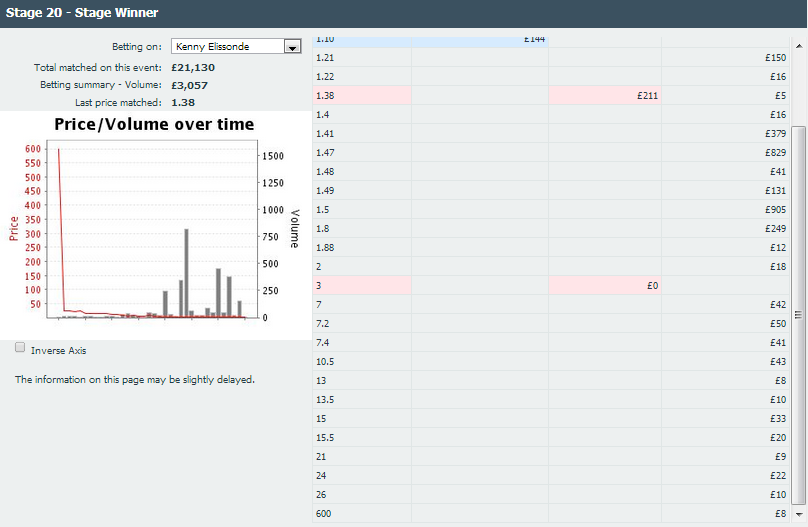Select the 15.5 price in the odds list
This screenshot has height=527, width=808.
tap(326, 438)
